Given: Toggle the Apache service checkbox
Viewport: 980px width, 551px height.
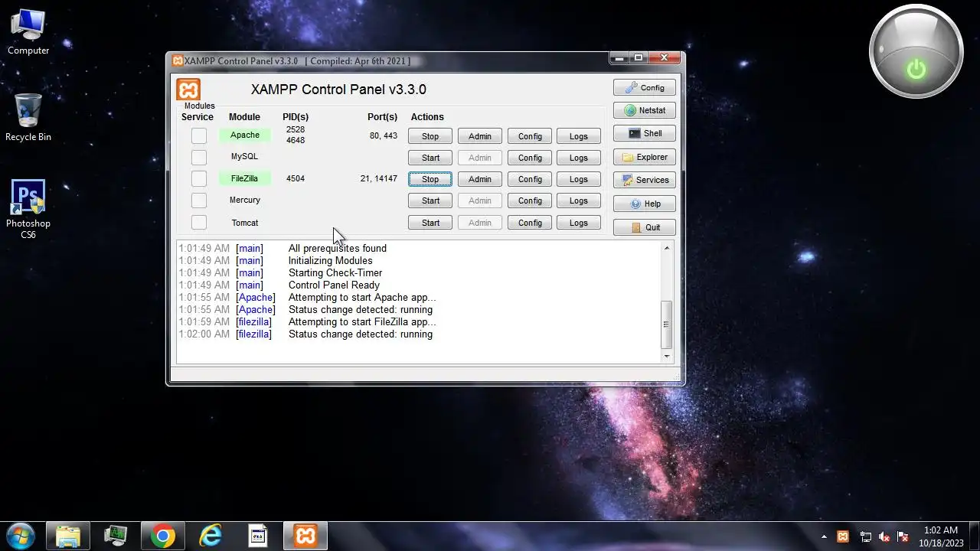Looking at the screenshot, I should click(x=199, y=135).
